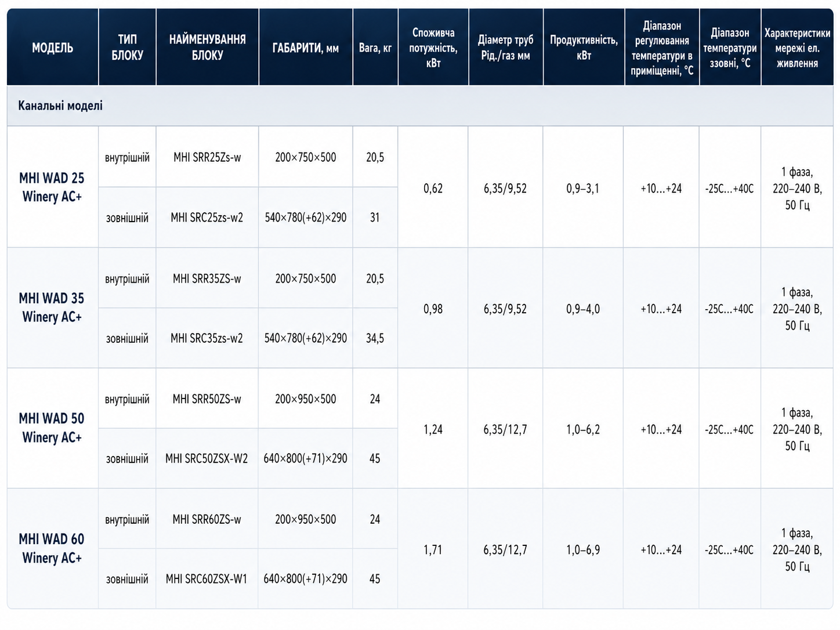Click the "зовнішній" type for SRC25zs-w2
Image resolution: width=840 pixels, height=630 pixels.
(127, 218)
